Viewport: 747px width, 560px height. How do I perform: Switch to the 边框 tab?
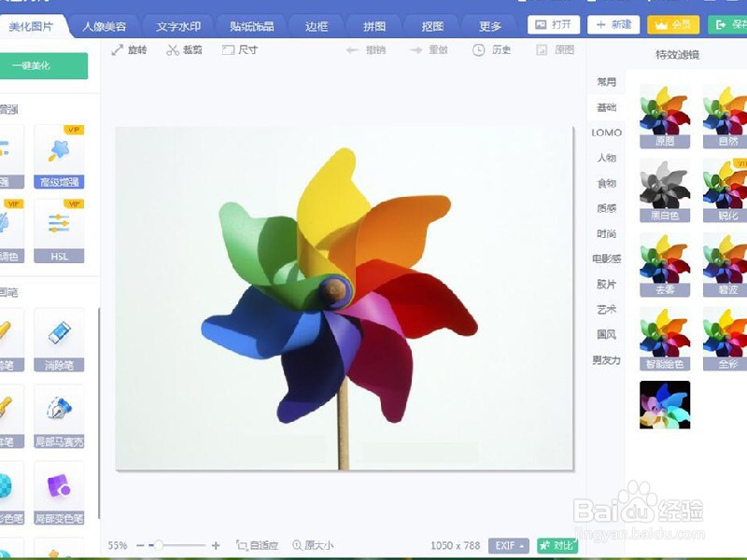coord(317,27)
